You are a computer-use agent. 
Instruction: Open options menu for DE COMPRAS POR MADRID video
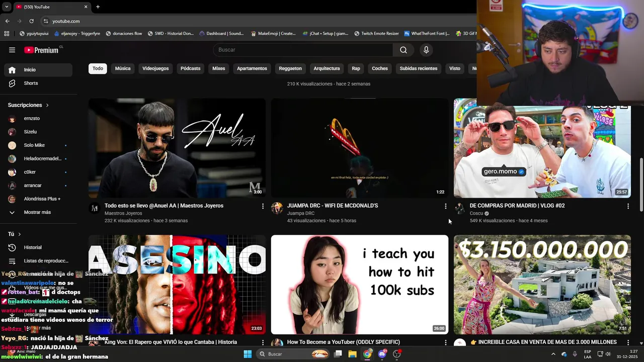pyautogui.click(x=628, y=206)
